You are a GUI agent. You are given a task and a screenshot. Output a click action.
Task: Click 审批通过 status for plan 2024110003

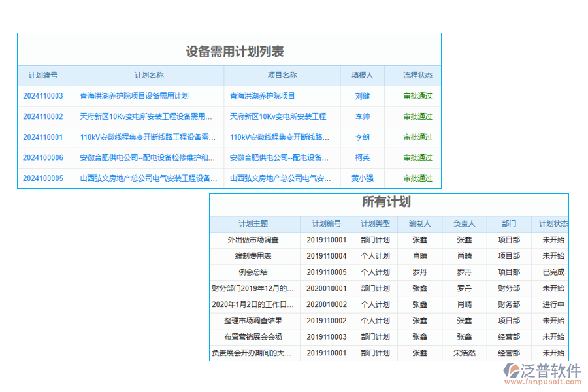point(418,96)
